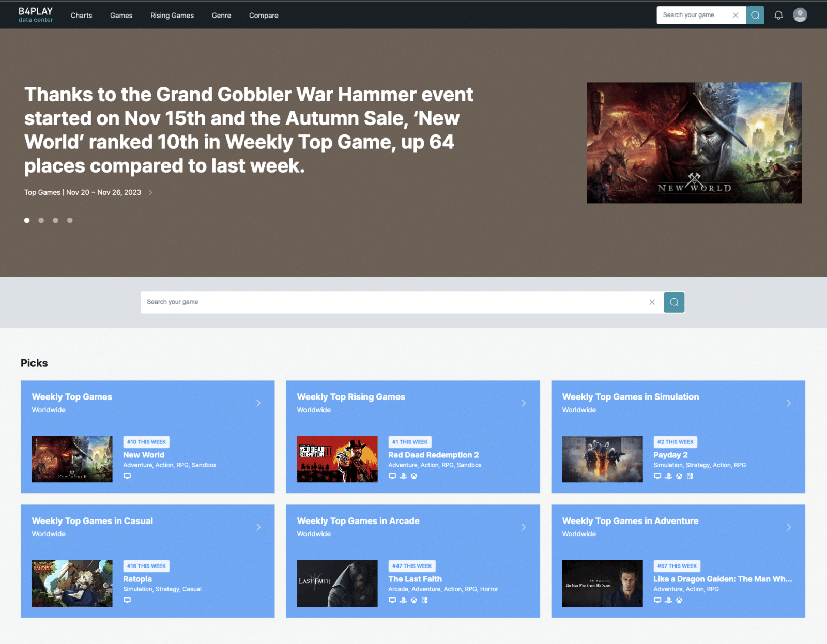
Task: Click Like a Dragon Gaiden PlayStation icon
Action: tap(668, 600)
